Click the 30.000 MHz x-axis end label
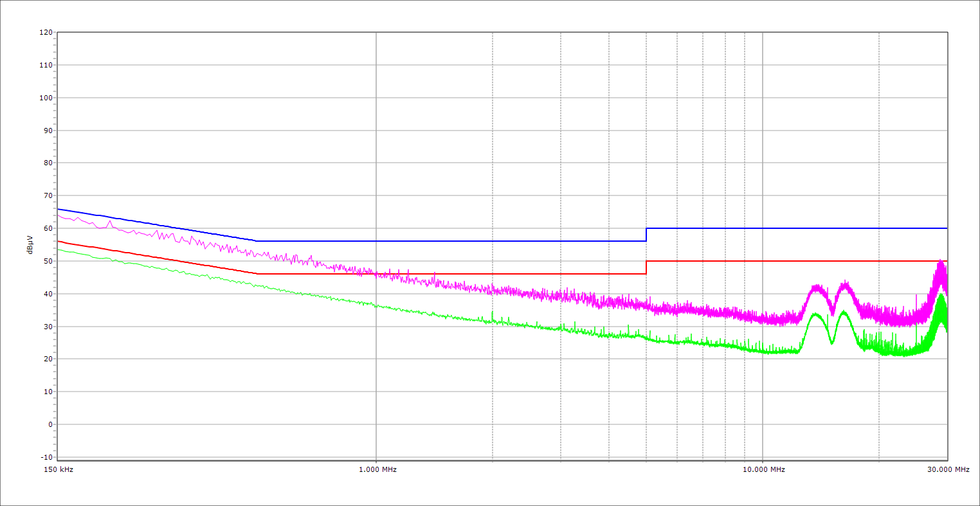The width and height of the screenshot is (980, 506). 948,469
